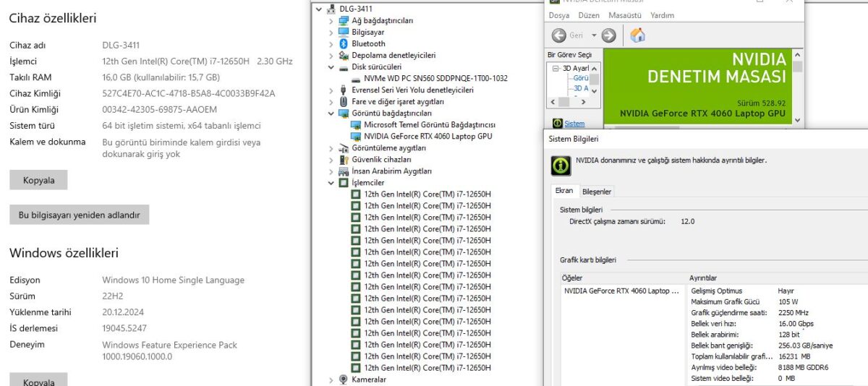Switch to the Bileşenler tab

597,192
